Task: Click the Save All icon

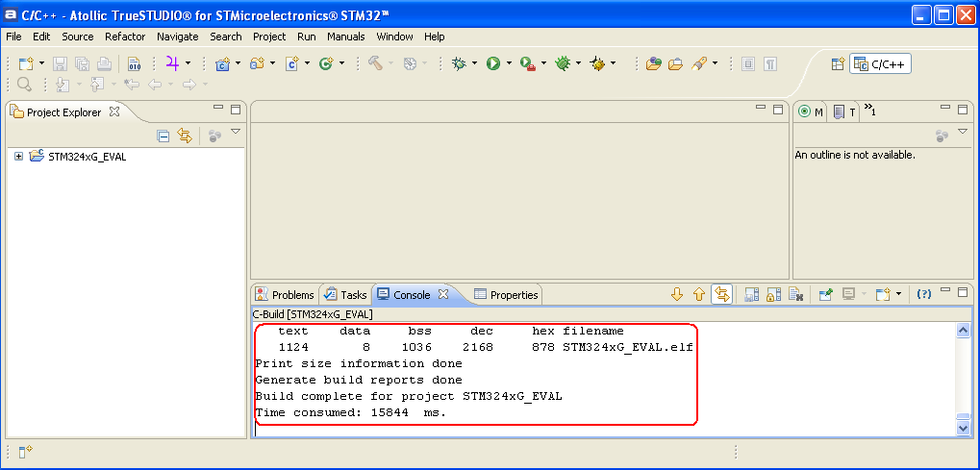Action: click(82, 63)
